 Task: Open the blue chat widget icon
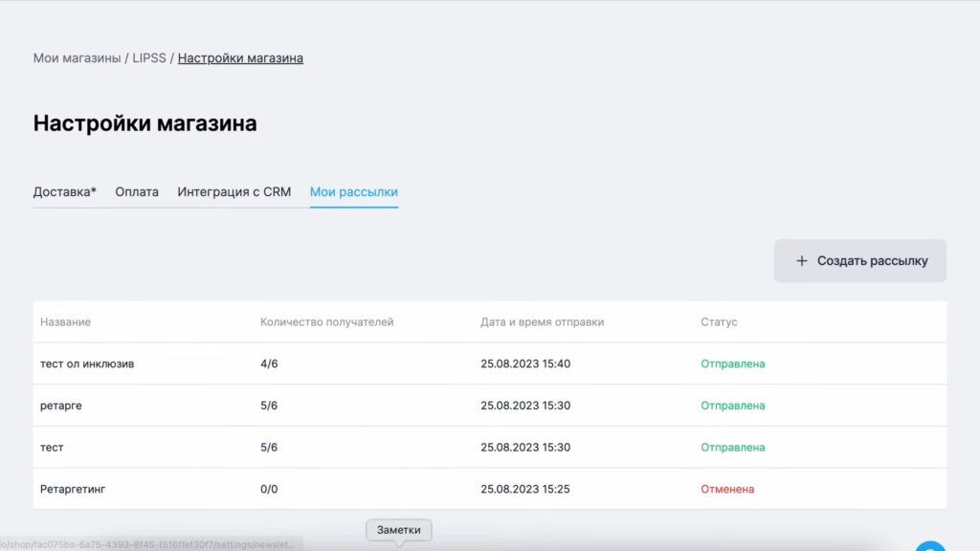tap(930, 546)
